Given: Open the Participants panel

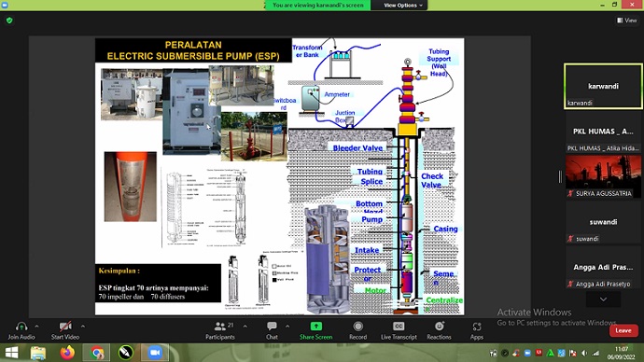Looking at the screenshot, I should [220, 330].
